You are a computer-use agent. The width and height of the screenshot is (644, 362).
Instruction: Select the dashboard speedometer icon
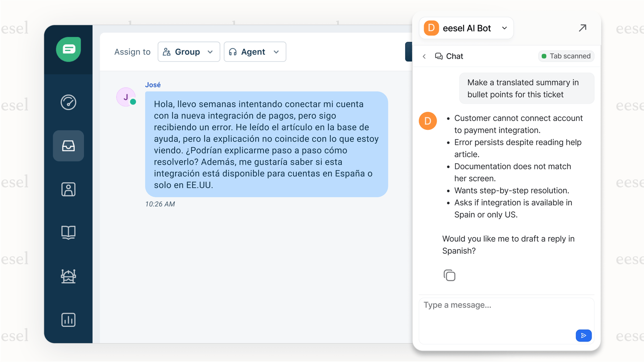[x=68, y=102]
